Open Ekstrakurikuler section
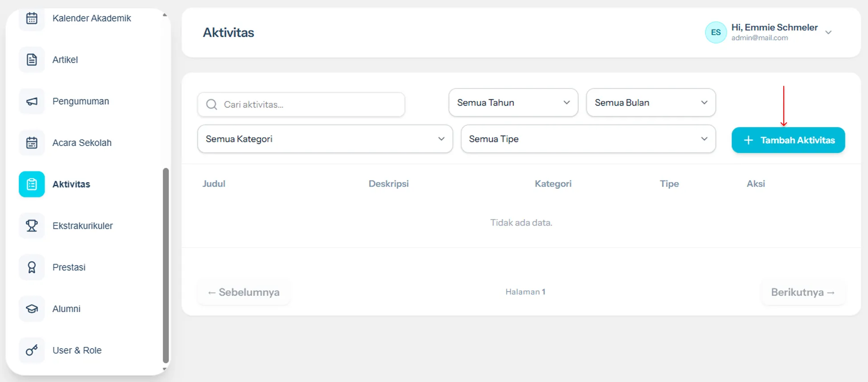 point(82,226)
